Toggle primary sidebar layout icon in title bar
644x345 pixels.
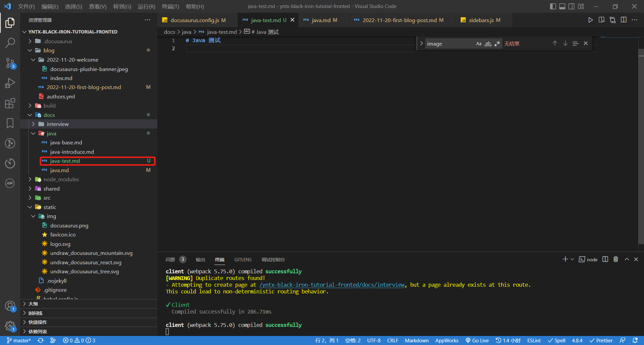click(x=553, y=6)
